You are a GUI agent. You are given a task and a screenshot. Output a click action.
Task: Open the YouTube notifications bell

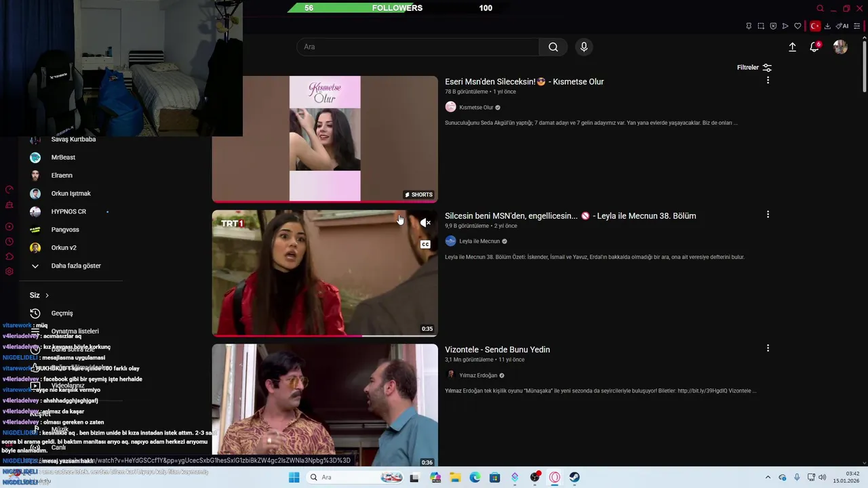pos(814,47)
